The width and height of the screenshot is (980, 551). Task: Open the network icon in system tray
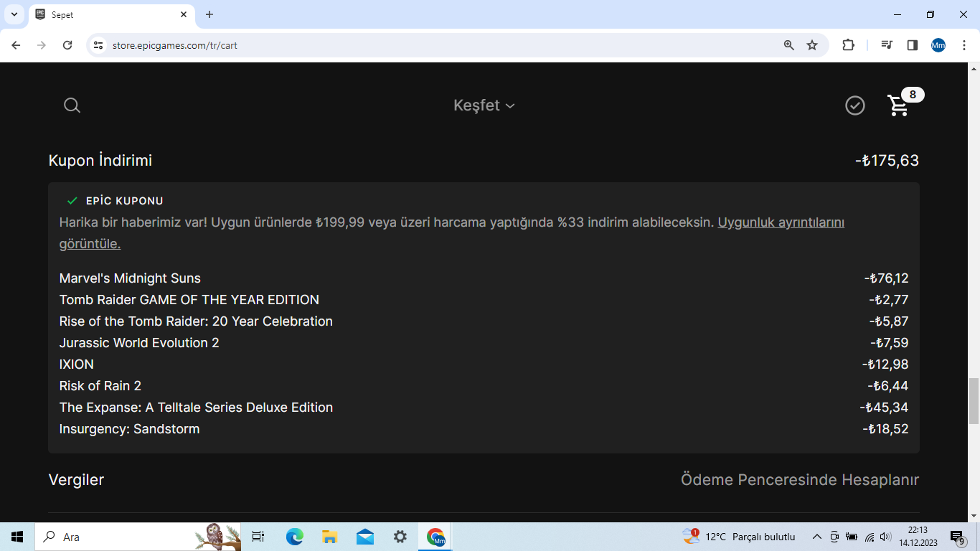pos(869,537)
